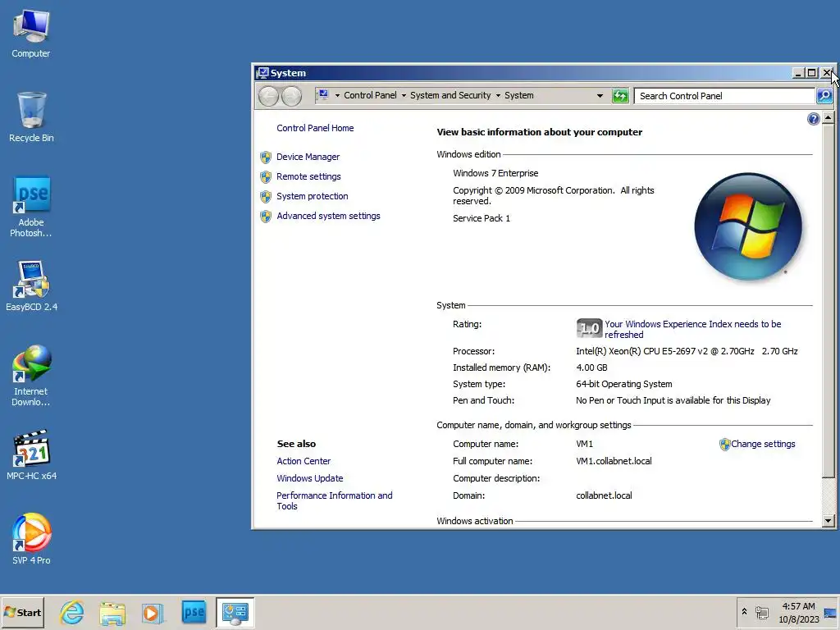Click the Back navigation button
840x630 pixels.
coord(268,96)
